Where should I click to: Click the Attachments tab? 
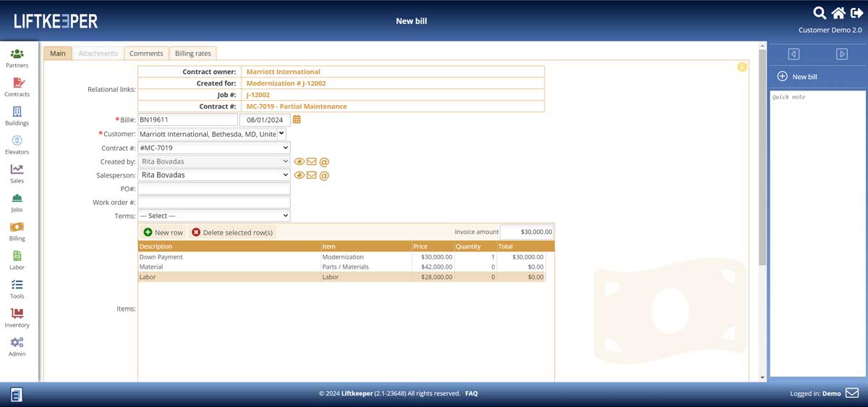(x=98, y=54)
